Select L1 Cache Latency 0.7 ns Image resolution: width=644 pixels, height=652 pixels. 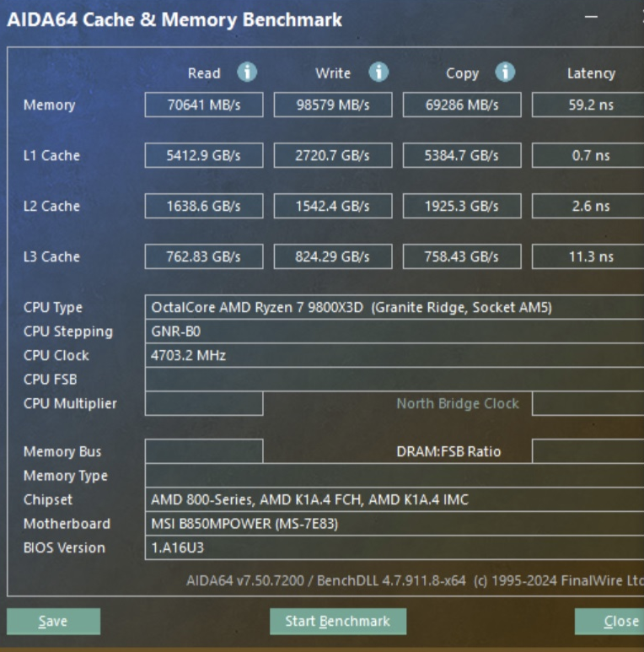coord(588,155)
